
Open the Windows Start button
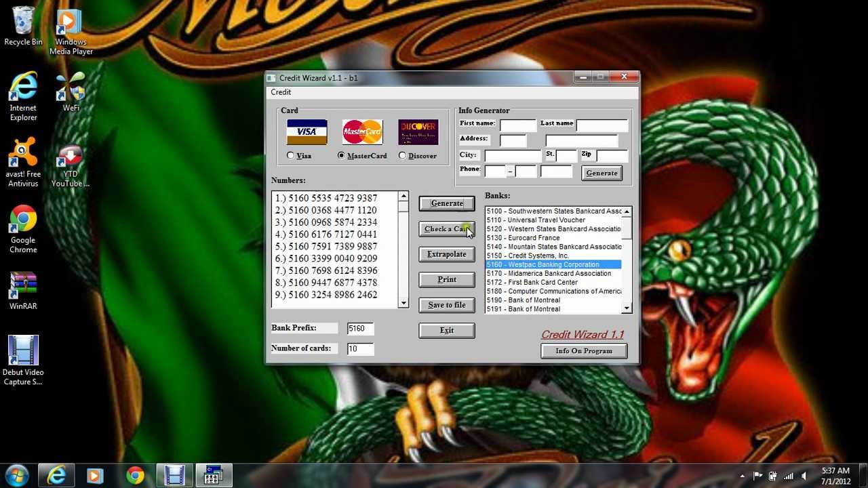click(x=16, y=476)
